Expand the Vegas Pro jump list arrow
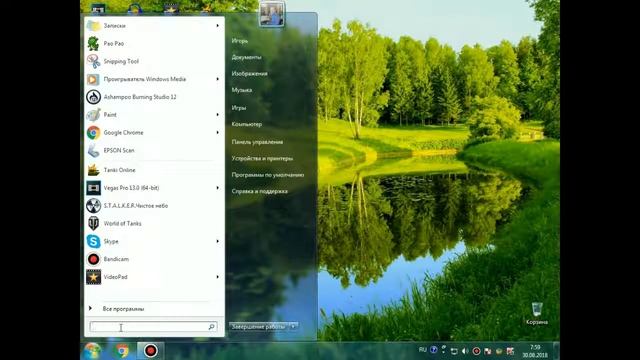This screenshot has height=360, width=640. 218,188
